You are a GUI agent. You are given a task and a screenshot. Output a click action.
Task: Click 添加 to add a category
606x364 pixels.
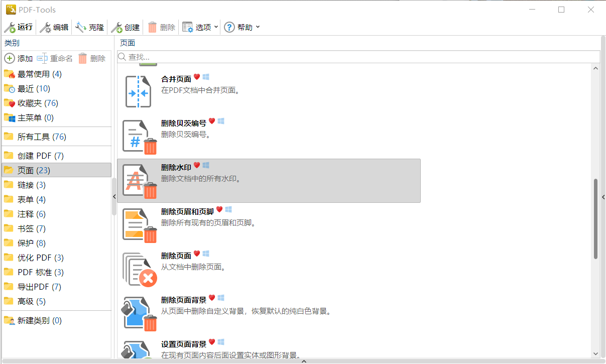19,58
